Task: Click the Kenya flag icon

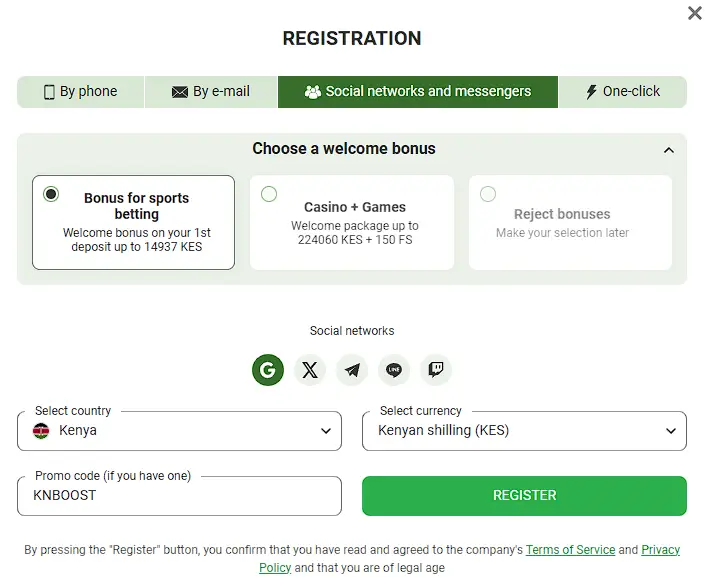Action: click(41, 431)
